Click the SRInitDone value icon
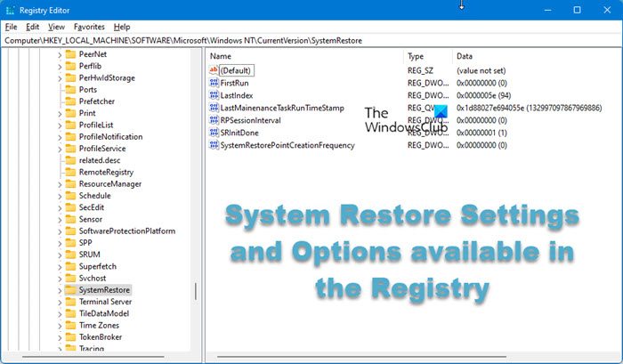 click(214, 133)
